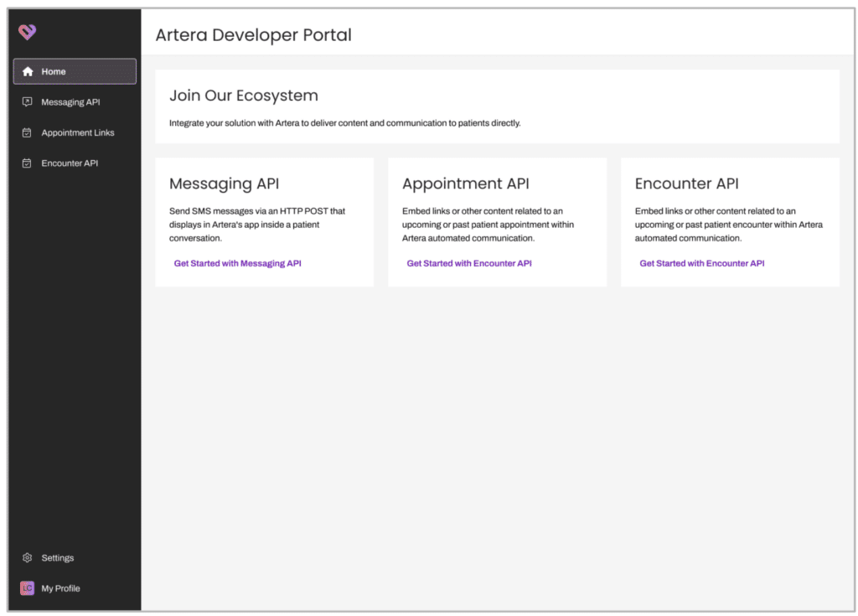Click the Settings gear icon

pos(28,557)
